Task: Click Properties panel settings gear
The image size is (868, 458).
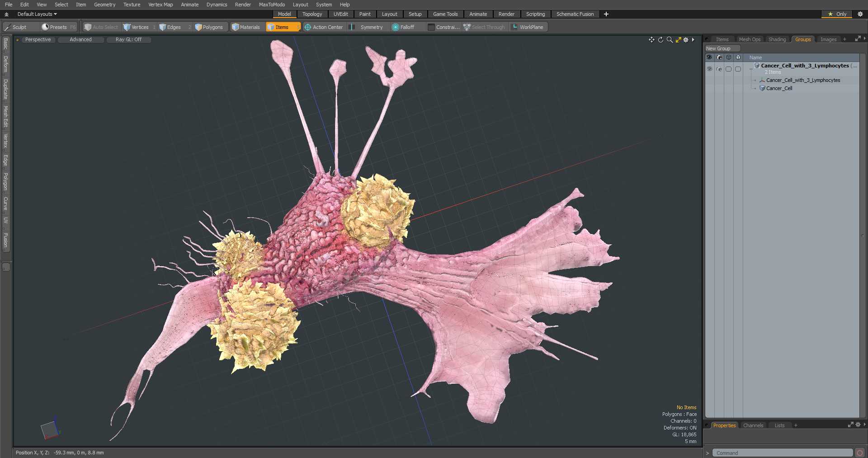Action: (858, 425)
